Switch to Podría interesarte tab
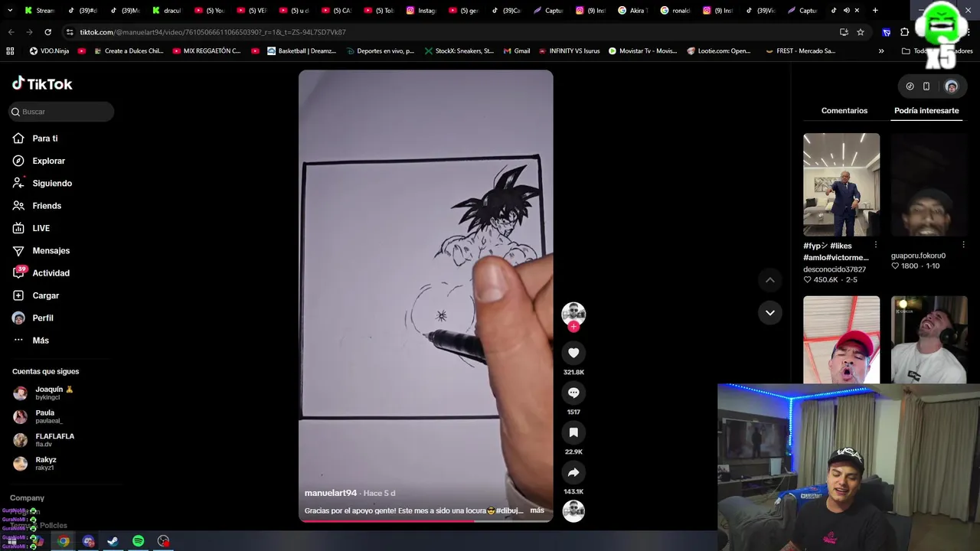The height and width of the screenshot is (551, 980). [926, 111]
